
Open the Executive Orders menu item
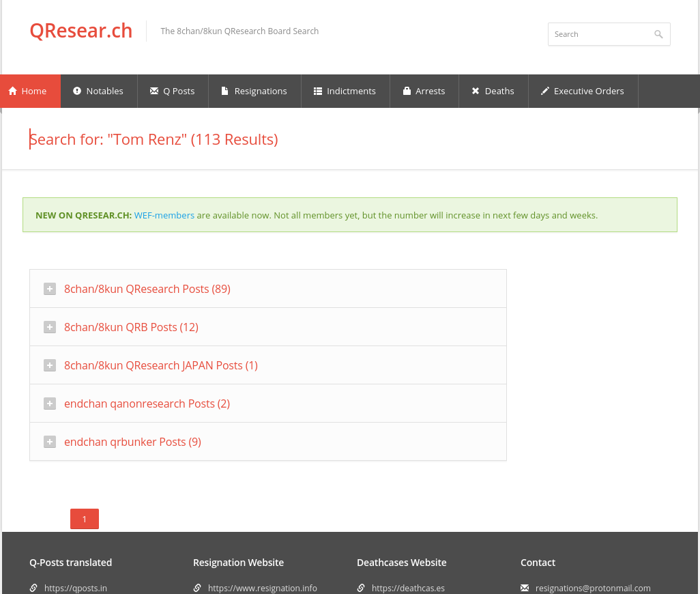point(583,91)
